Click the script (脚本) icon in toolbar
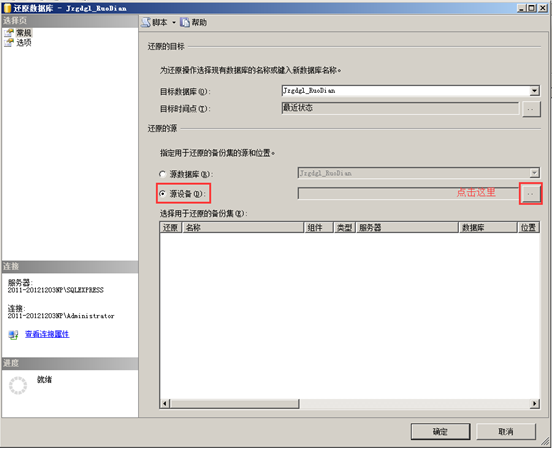The width and height of the screenshot is (553, 451). [146, 23]
